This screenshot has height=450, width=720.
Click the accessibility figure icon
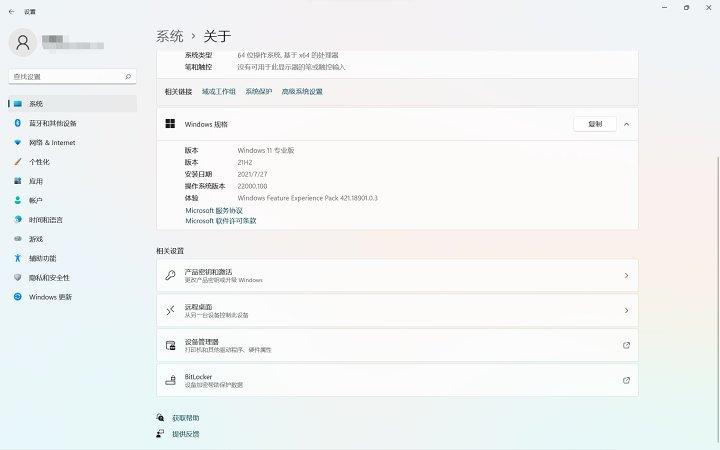click(17, 258)
